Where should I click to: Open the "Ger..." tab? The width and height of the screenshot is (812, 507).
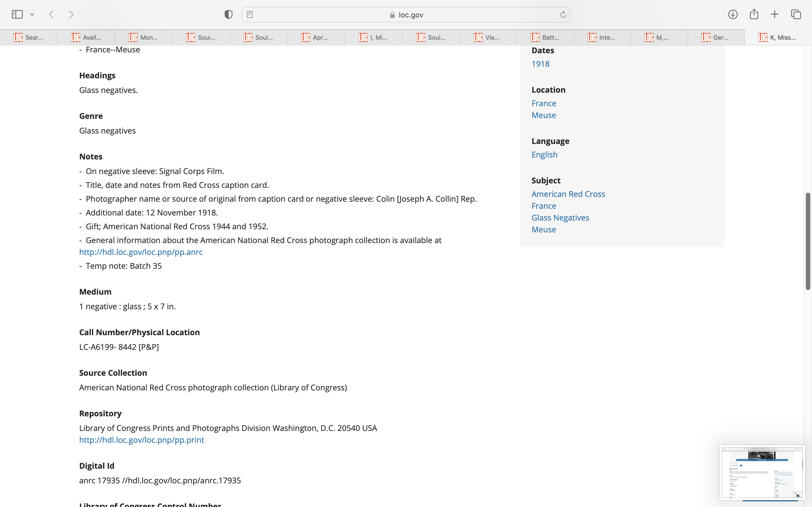click(x=716, y=37)
